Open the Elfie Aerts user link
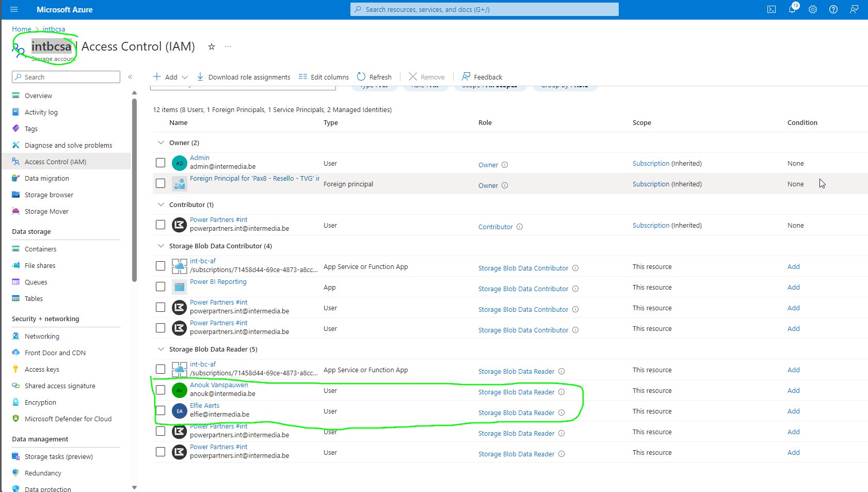The image size is (868, 492). click(x=204, y=406)
